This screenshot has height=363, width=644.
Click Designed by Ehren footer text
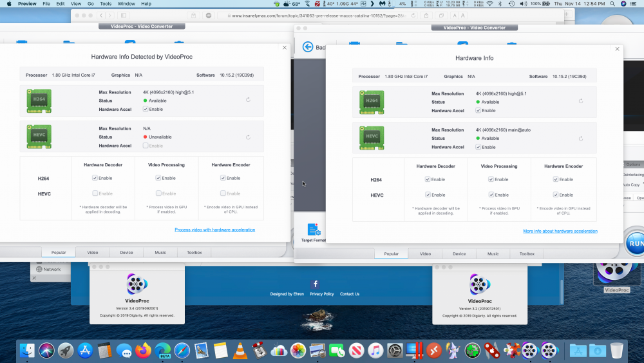[287, 294]
